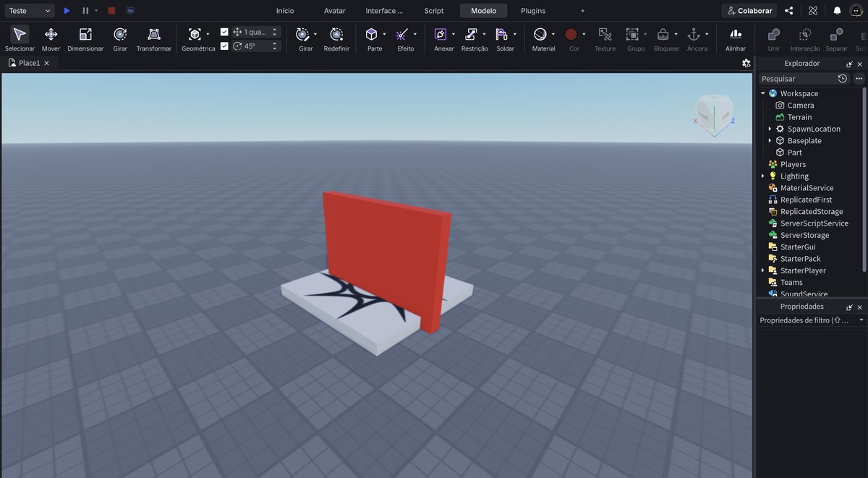Image resolution: width=868 pixels, height=478 pixels.
Task: Select ServerScriptService in Explorer
Action: click(x=814, y=223)
